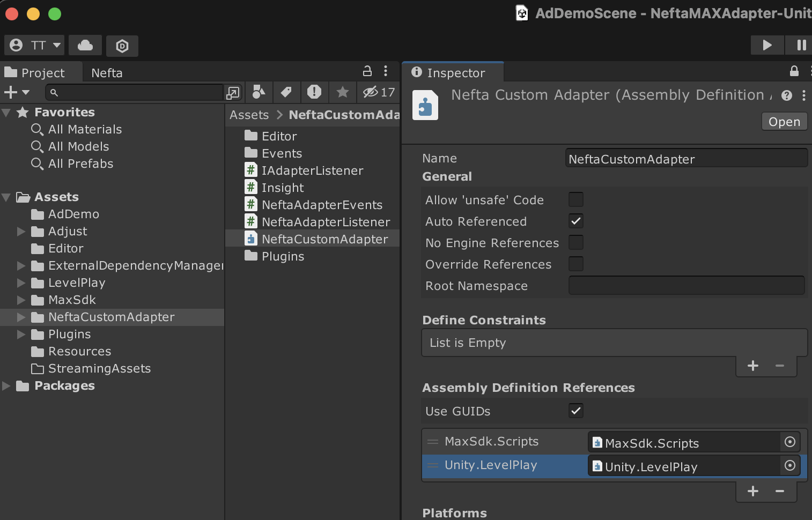Toggle hidden packages visibility showing 17
Image resolution: width=812 pixels, height=520 pixels.
click(x=379, y=92)
